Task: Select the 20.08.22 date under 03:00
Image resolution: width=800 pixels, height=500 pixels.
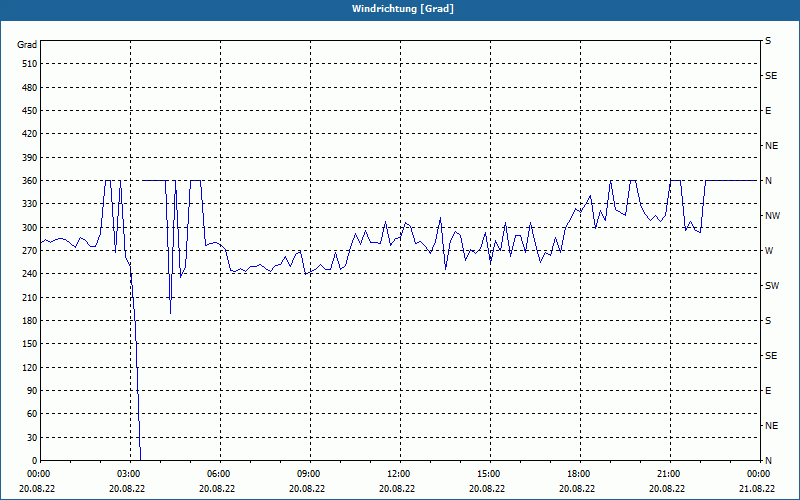Action: click(127, 488)
